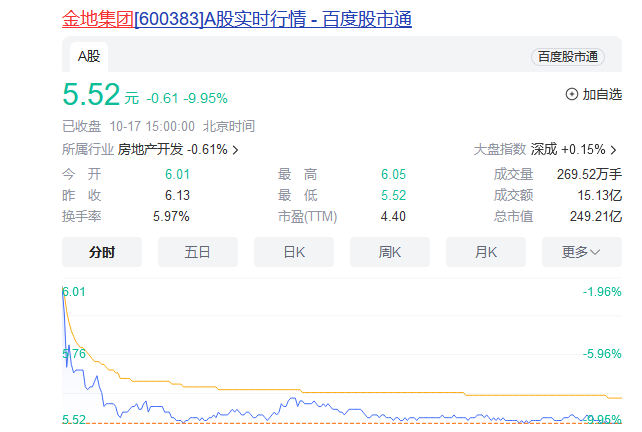Click the -0.61 price change value
Viewport: 642px width, 432px height.
tap(162, 98)
